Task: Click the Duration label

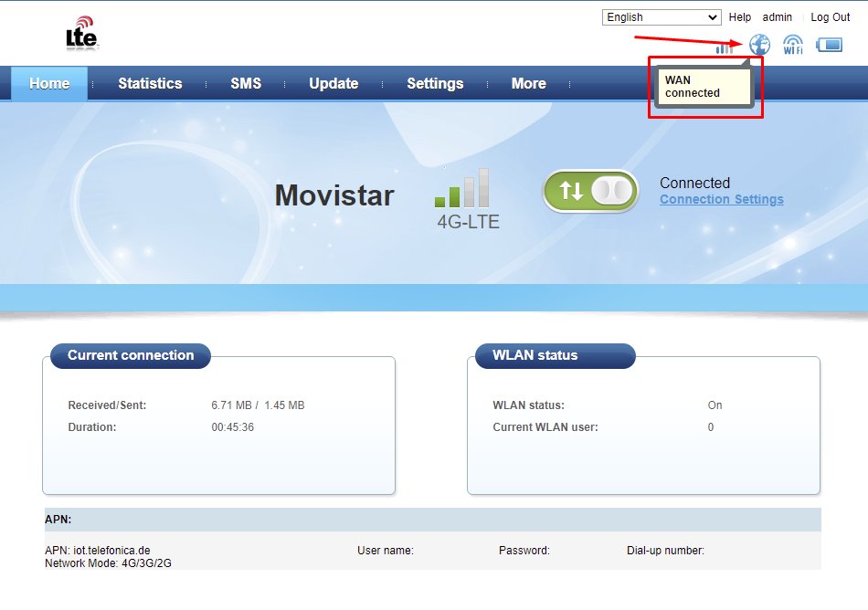Action: pyautogui.click(x=92, y=427)
